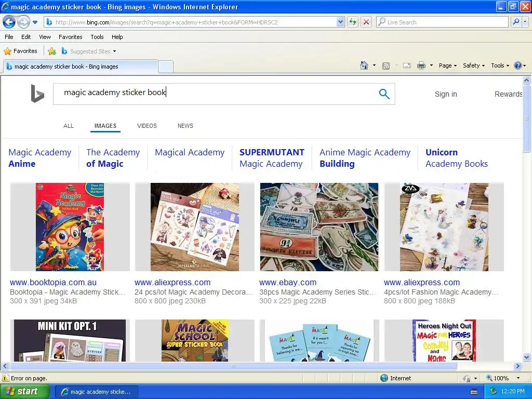Screen dimensions: 532x399
Task: Open the Page command menu
Action: (x=448, y=65)
